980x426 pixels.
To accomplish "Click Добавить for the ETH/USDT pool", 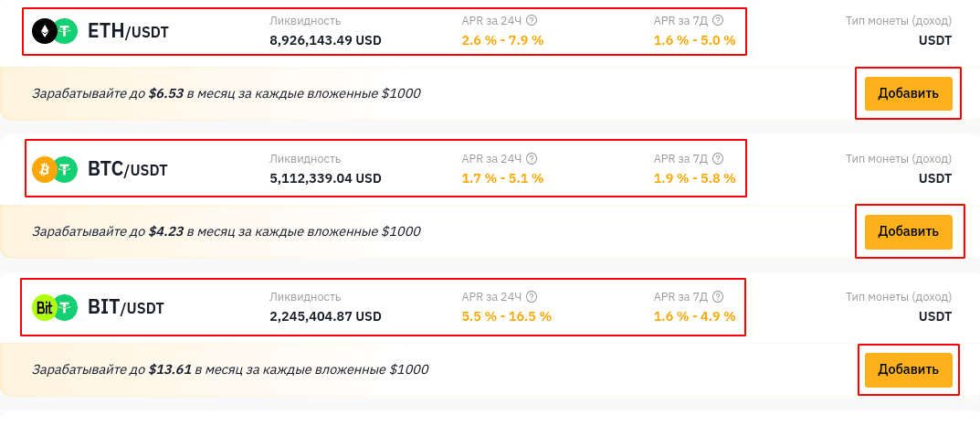I will coord(908,94).
